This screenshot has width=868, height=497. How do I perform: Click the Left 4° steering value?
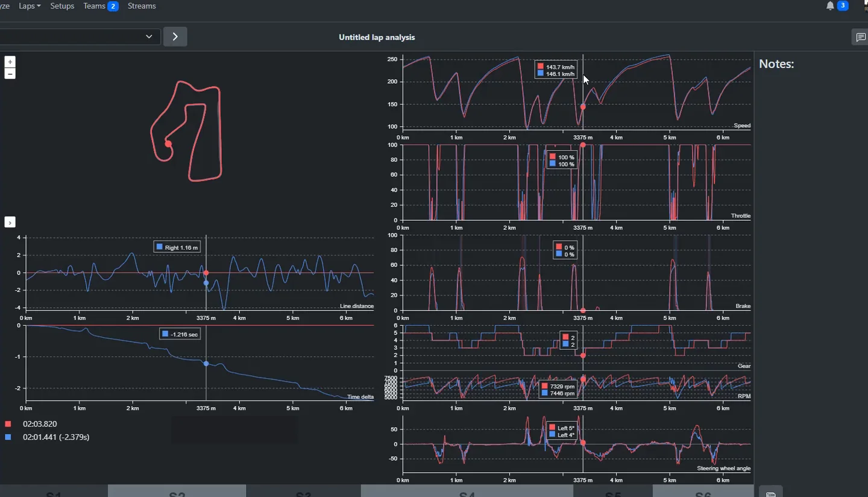pos(566,435)
